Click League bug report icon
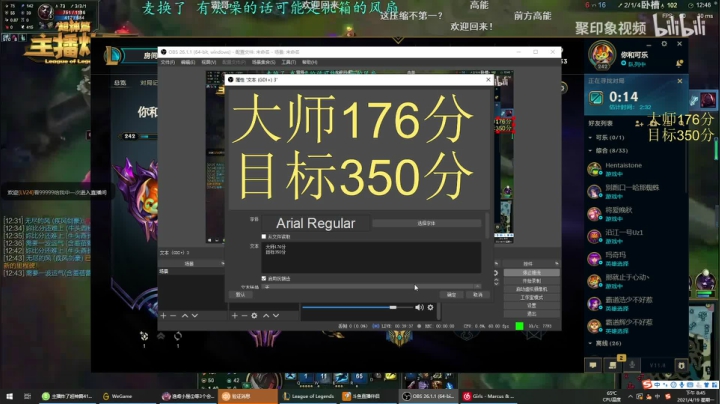This screenshot has height=404, width=720. [x=681, y=365]
